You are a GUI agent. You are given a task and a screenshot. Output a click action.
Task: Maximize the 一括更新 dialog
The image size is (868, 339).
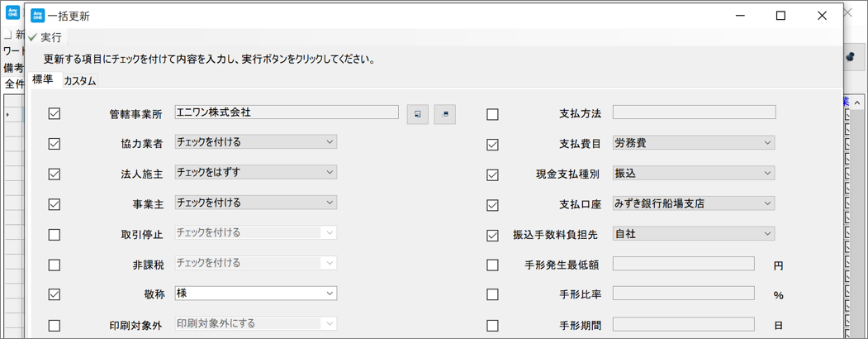780,16
